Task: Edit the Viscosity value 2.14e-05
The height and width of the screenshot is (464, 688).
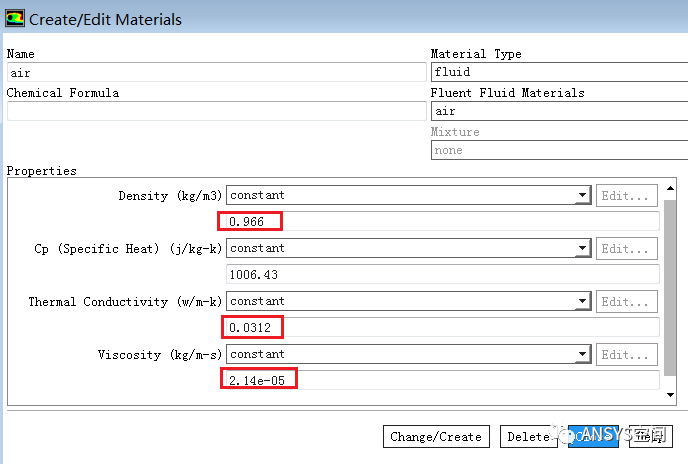Action: [x=440, y=380]
